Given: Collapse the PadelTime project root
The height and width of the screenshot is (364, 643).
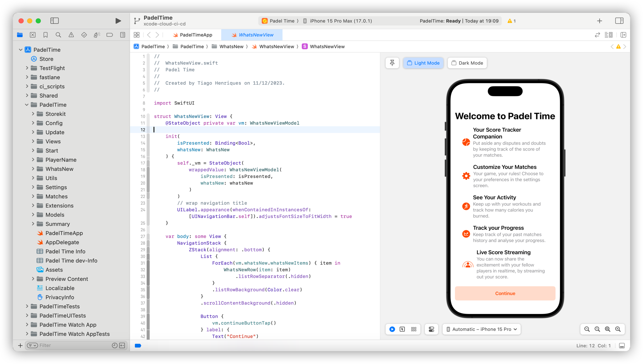Looking at the screenshot, I should (x=21, y=50).
